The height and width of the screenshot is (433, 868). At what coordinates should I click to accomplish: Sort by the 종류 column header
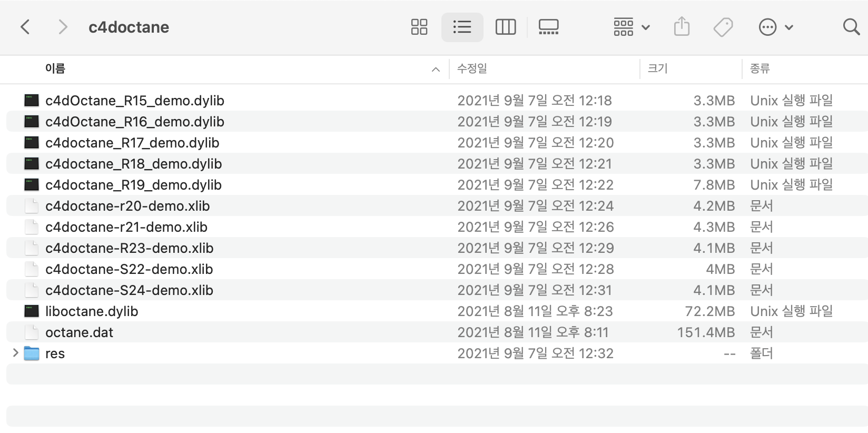(760, 68)
